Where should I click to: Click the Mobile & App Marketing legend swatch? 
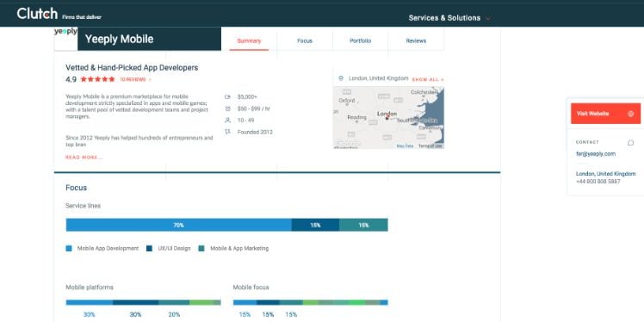[201, 249]
